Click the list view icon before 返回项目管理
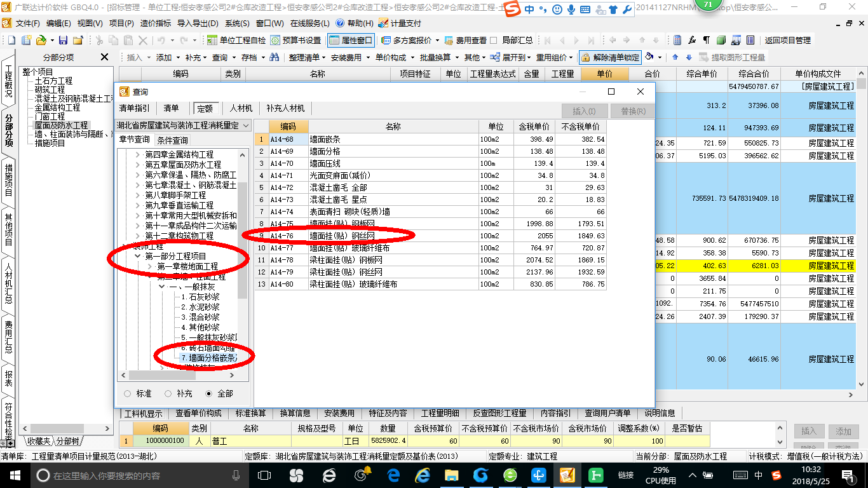868x488 pixels. coord(752,40)
